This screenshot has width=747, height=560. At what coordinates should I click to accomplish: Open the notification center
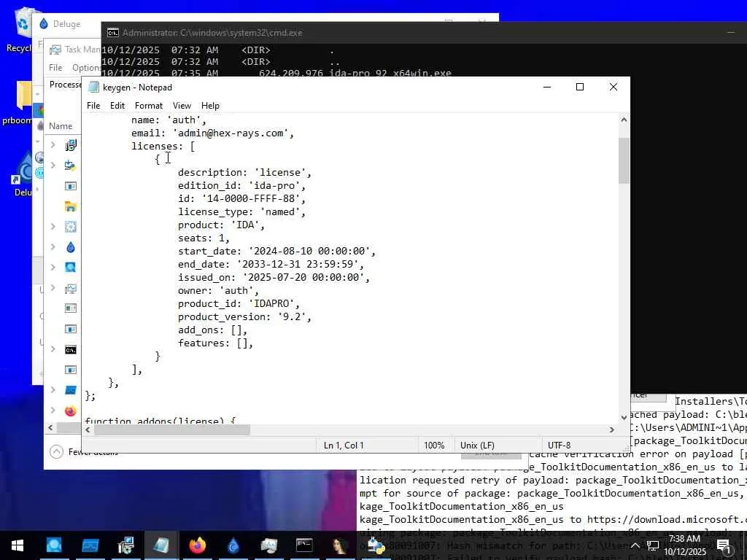point(724,545)
